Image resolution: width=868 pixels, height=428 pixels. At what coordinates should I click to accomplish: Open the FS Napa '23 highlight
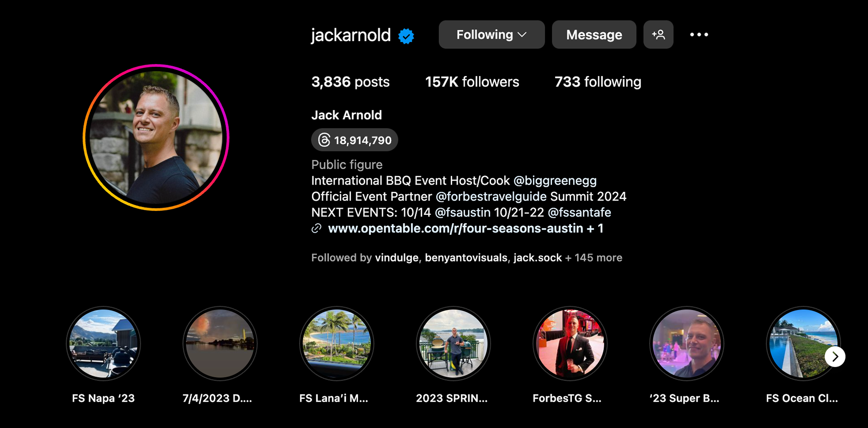[104, 344]
